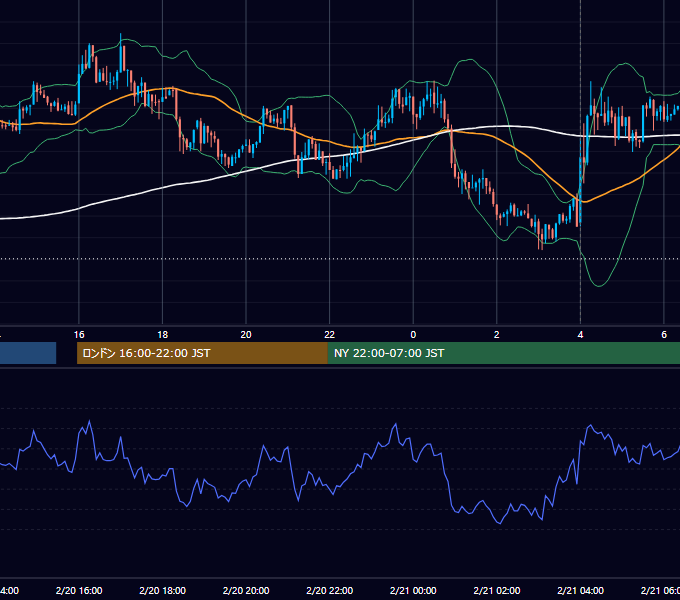
Task: Click the 22 hour label on upper axis
Action: pos(330,335)
